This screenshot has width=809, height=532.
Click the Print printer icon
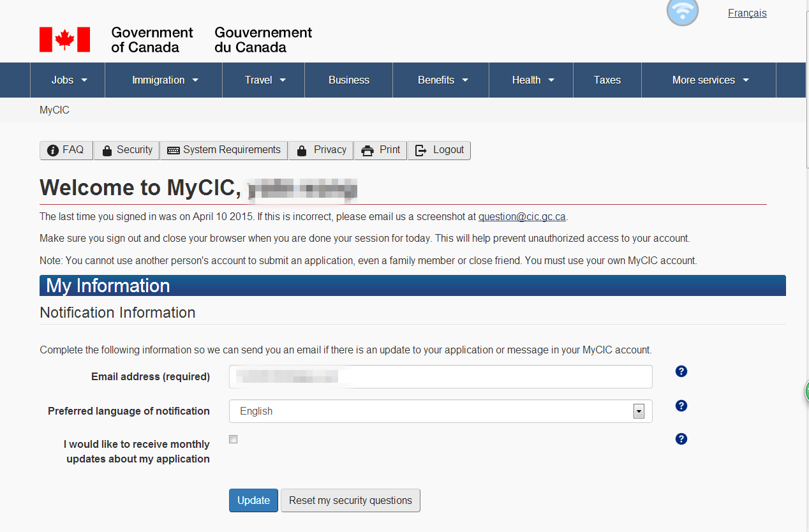[x=367, y=151]
